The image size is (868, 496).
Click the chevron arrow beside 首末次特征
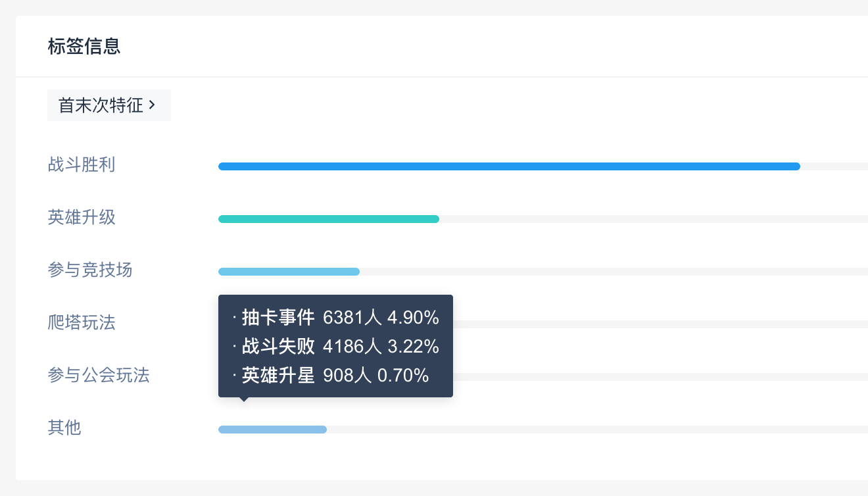(x=152, y=105)
